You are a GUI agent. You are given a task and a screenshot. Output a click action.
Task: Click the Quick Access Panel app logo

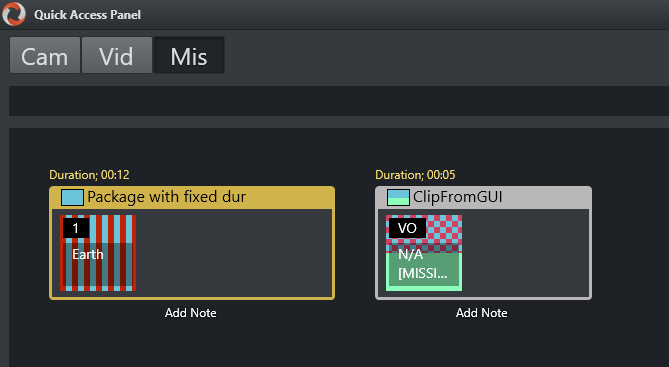click(14, 14)
